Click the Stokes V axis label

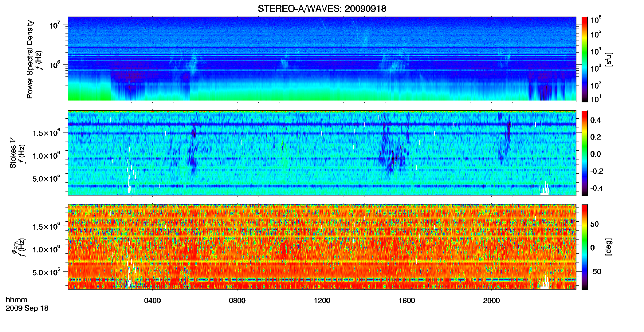13,153
